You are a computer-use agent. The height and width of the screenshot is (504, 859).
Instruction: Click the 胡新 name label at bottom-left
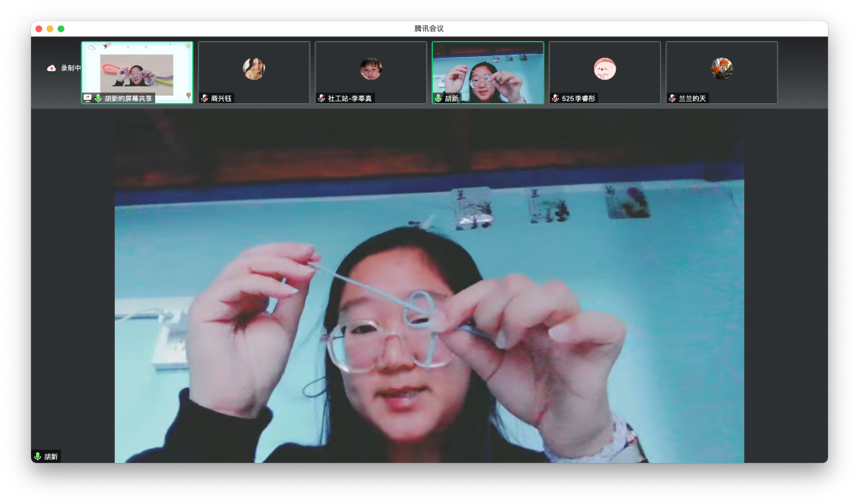coord(51,456)
